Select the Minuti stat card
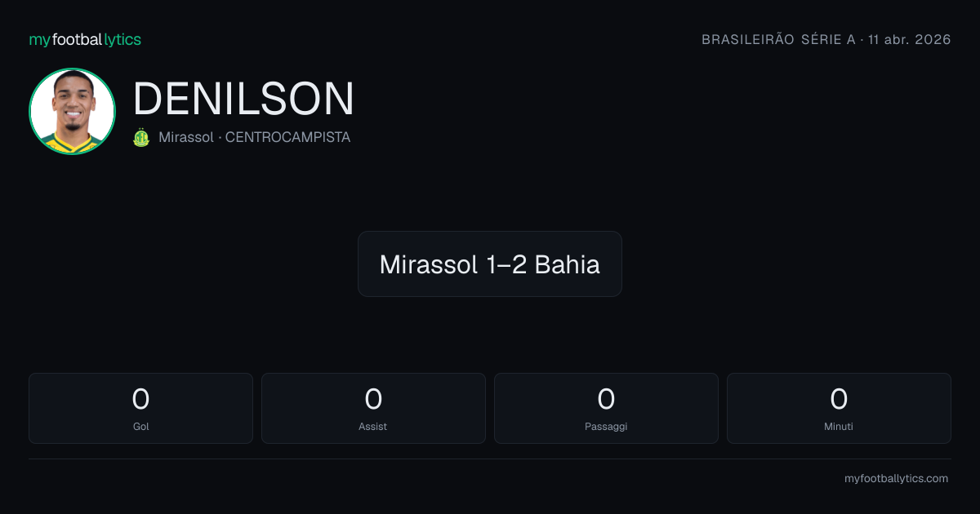This screenshot has height=514, width=980. tap(839, 408)
